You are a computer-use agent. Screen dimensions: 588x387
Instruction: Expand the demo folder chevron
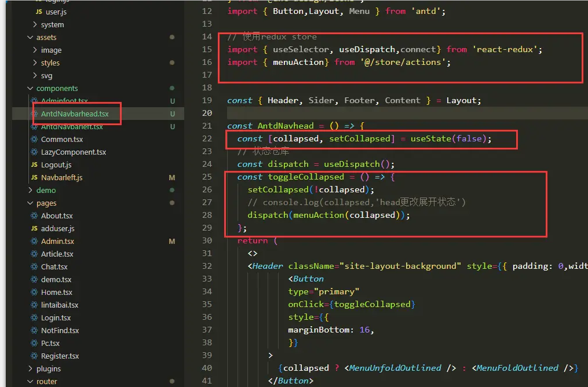pyautogui.click(x=30, y=191)
